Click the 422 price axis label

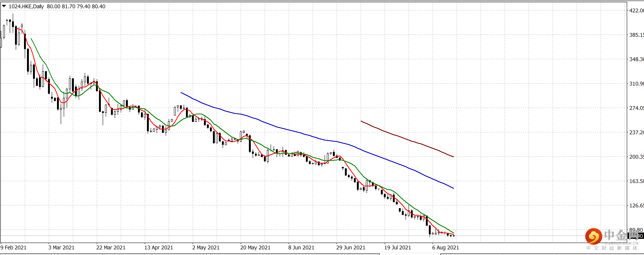pyautogui.click(x=637, y=10)
